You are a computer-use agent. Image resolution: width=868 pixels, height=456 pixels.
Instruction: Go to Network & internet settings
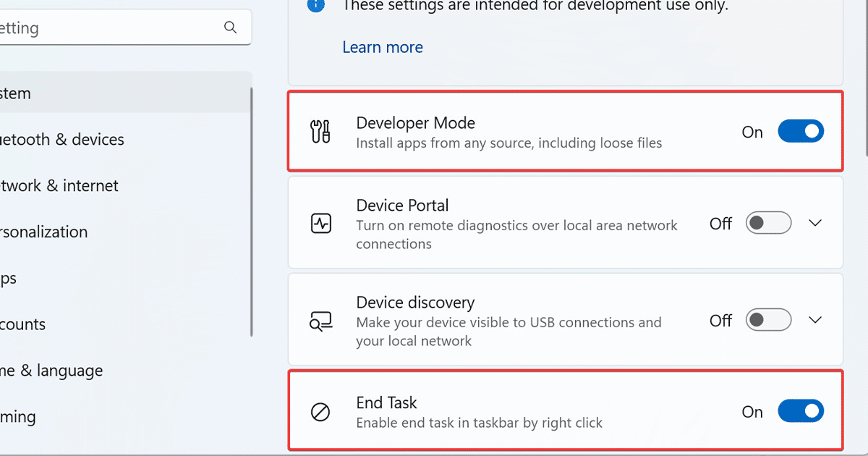[59, 186]
